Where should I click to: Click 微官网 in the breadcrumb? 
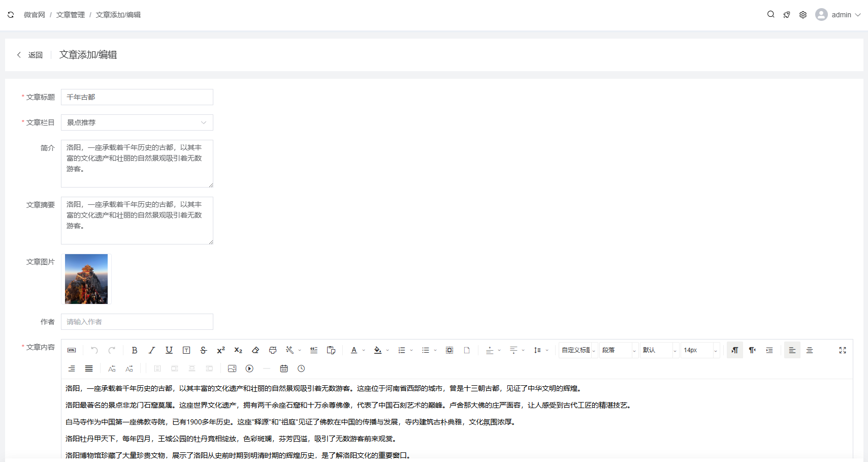tap(35, 15)
